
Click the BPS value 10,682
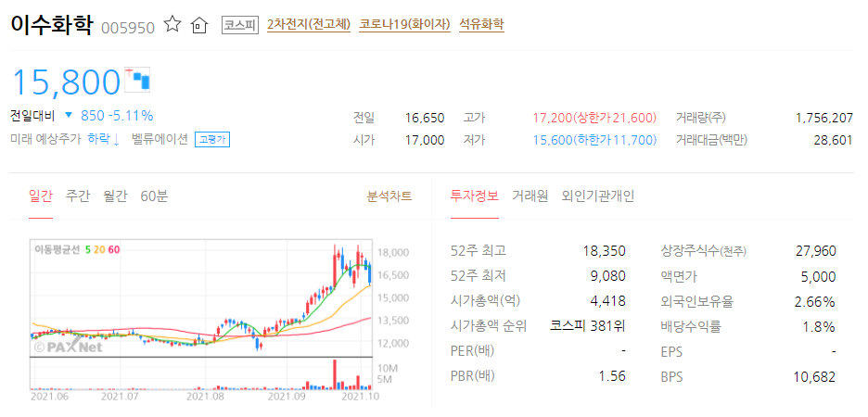pos(815,377)
